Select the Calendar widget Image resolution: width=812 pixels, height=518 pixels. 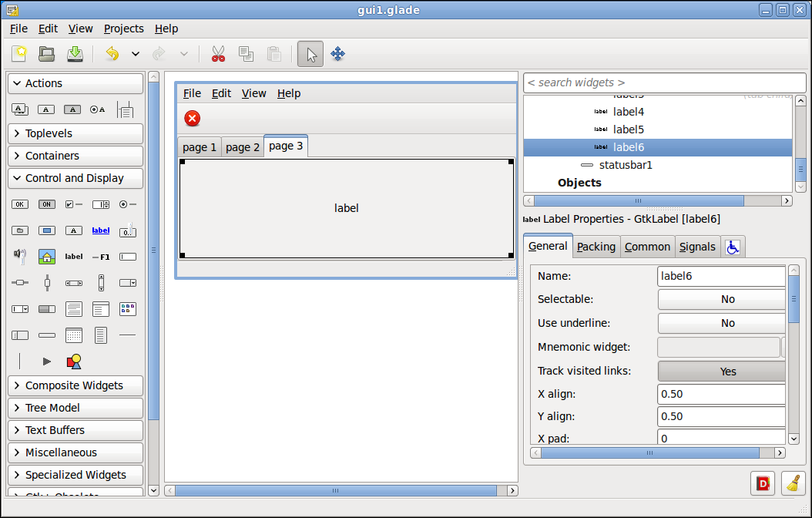click(73, 335)
